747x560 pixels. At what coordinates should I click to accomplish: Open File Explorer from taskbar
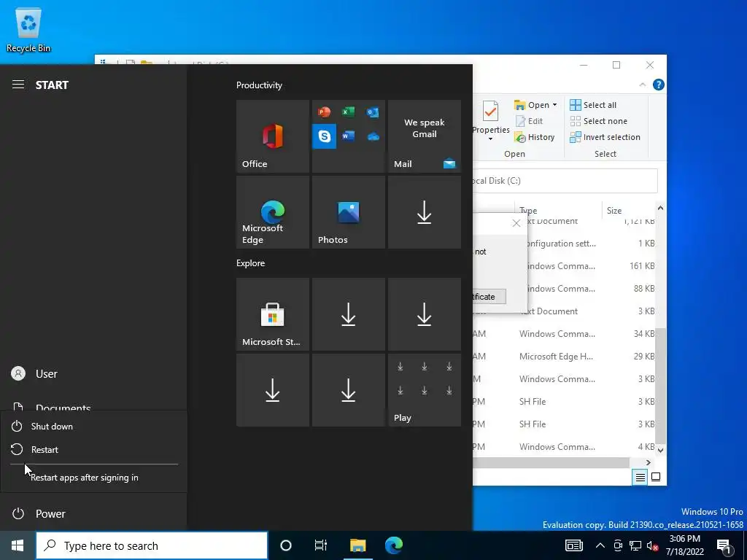[x=357, y=545]
